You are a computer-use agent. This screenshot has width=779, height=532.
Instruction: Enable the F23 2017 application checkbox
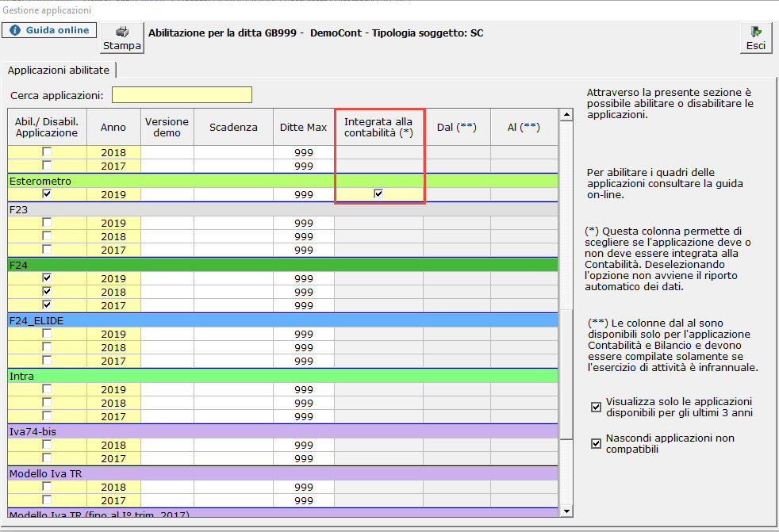[x=47, y=250]
